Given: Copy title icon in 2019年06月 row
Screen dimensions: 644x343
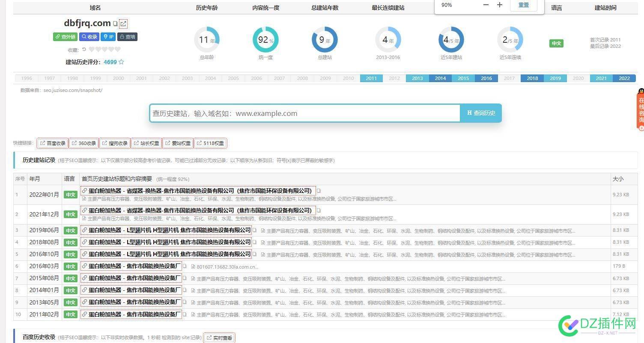Looking at the screenshot, I should [x=254, y=230].
